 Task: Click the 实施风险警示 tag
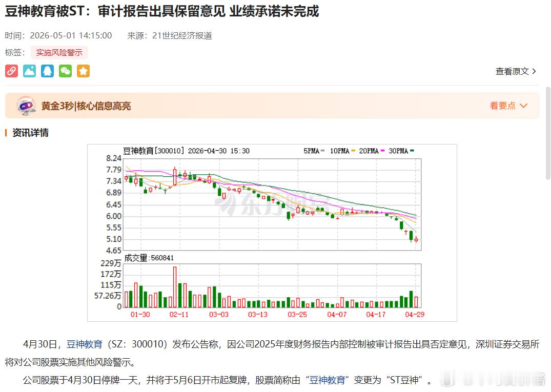point(59,53)
